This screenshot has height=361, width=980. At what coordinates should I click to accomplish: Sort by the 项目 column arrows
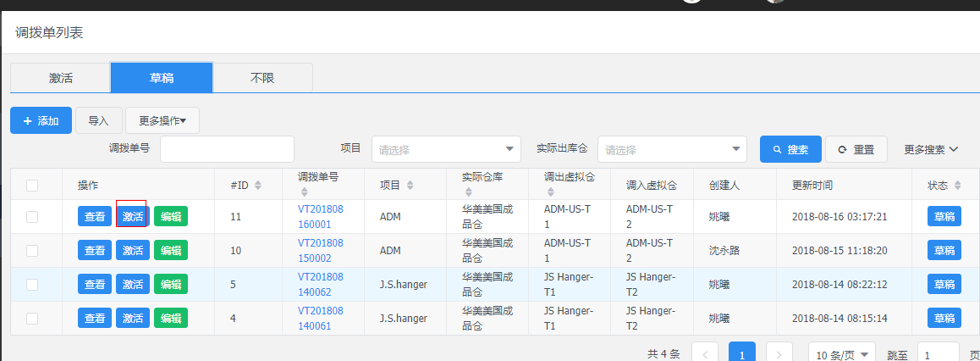coord(410,186)
